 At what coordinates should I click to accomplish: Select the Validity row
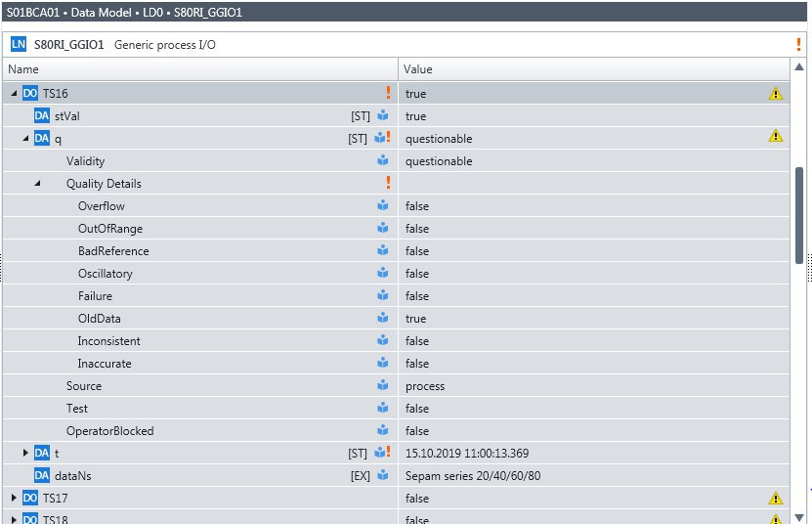pyautogui.click(x=396, y=160)
